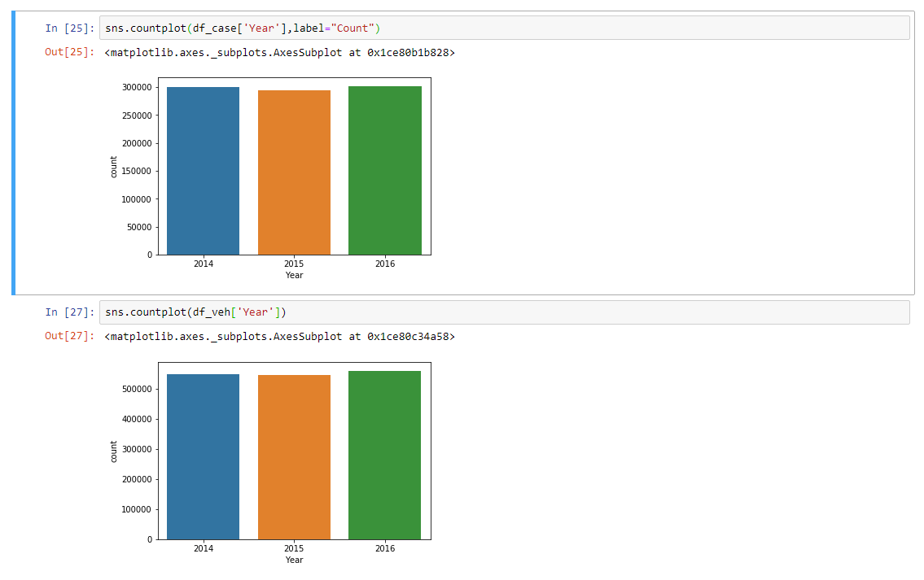Screen dimensions: 924x580
Task: Click the 150000 y-axis tick label
Action: [137, 171]
